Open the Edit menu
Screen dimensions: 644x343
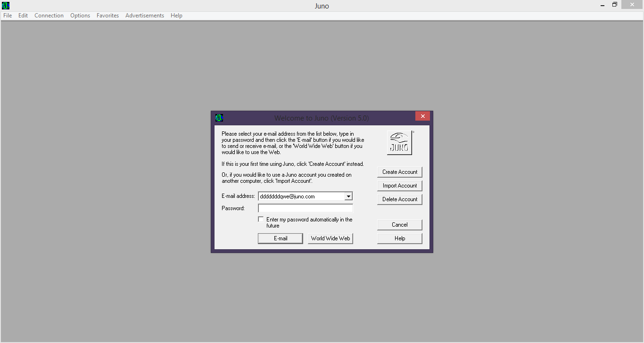click(23, 16)
